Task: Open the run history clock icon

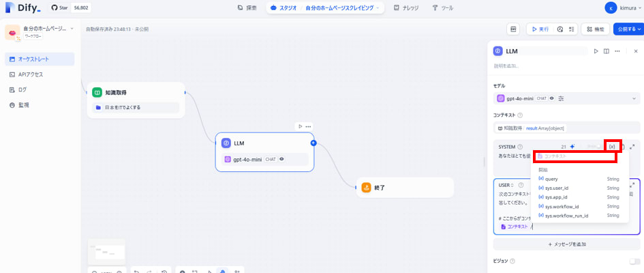Action: pyautogui.click(x=559, y=29)
